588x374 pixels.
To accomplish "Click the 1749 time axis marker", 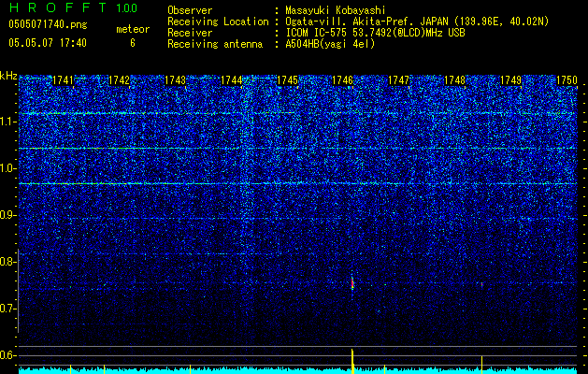I will click(510, 80).
